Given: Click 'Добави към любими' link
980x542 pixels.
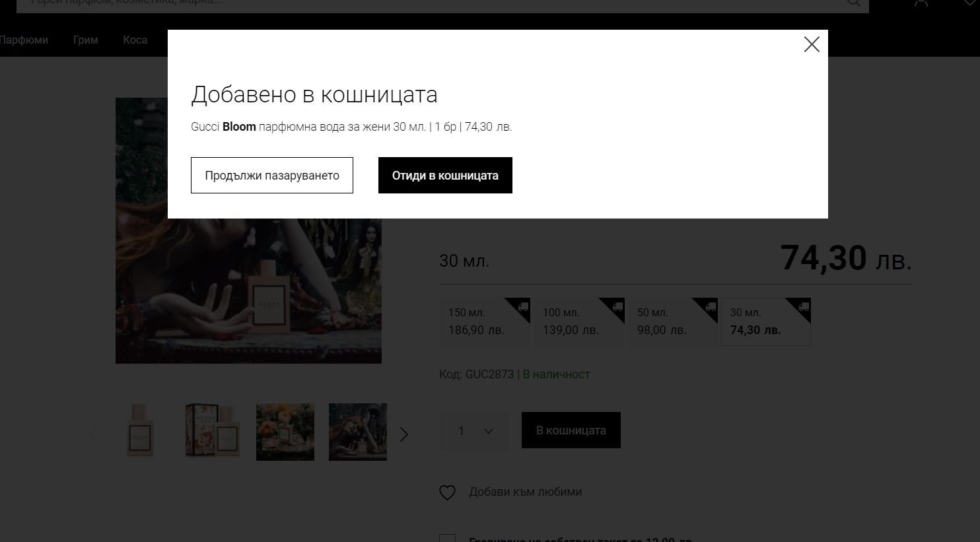Looking at the screenshot, I should [525, 492].
